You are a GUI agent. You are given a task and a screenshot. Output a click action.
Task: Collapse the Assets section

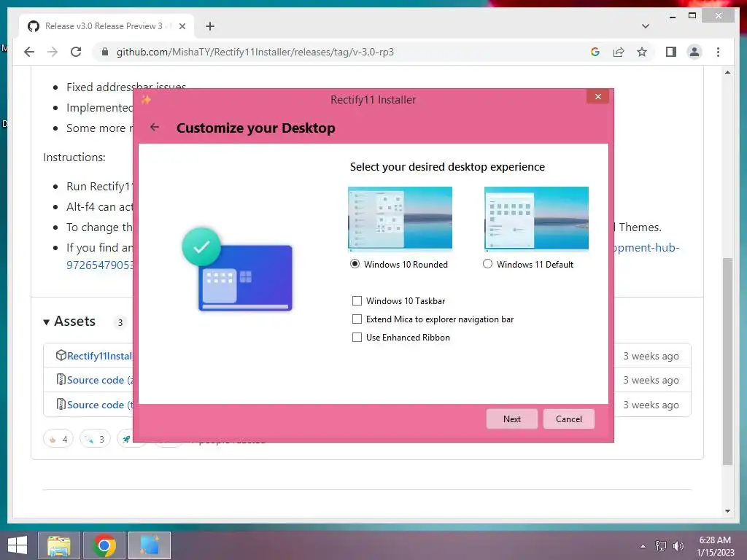46,322
